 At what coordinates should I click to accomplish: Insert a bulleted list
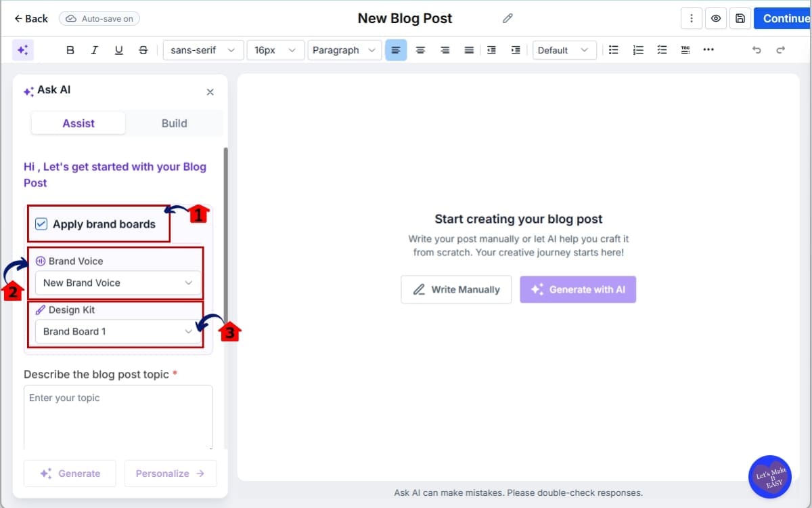pyautogui.click(x=614, y=50)
